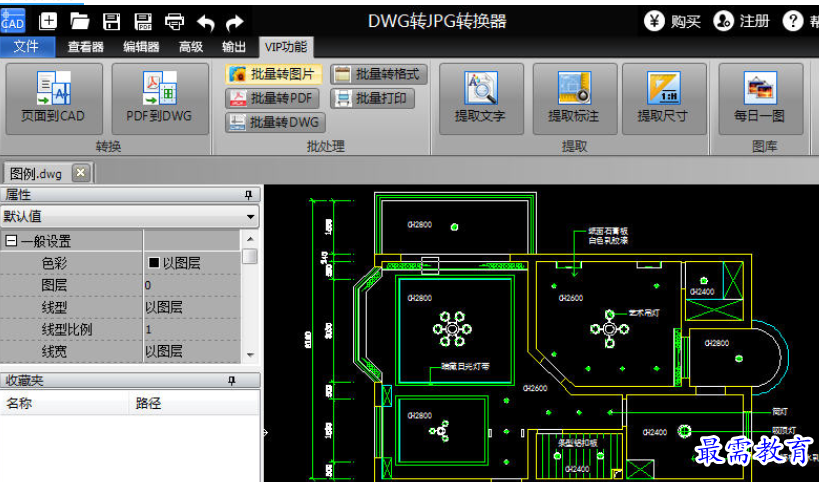Select the 线型比例 value 1
Image resolution: width=819 pixels, height=482 pixels.
coord(192,329)
